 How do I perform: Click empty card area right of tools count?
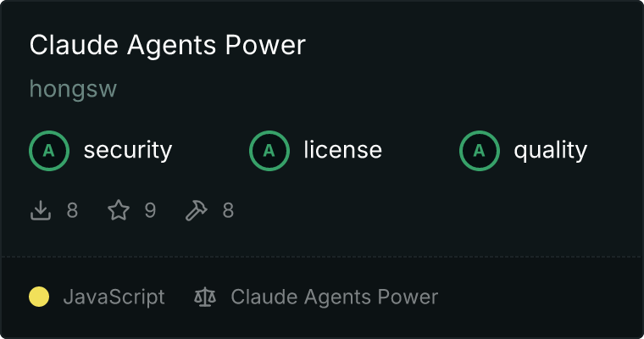(436, 210)
